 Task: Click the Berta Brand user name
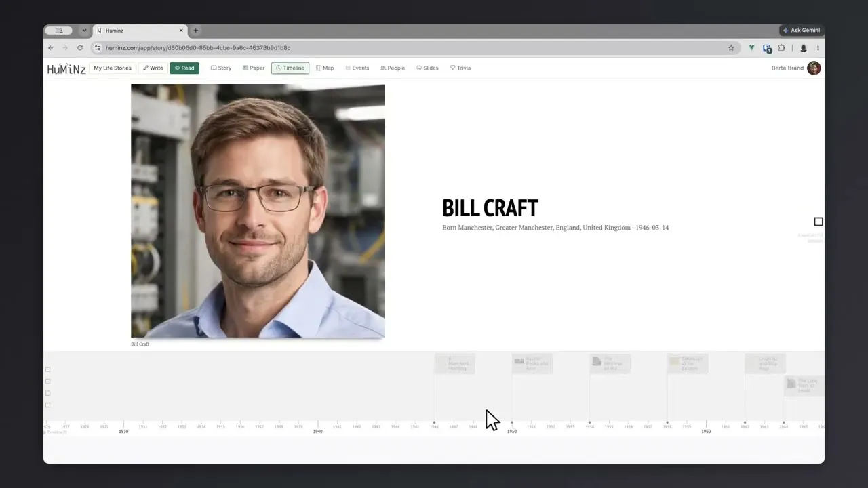point(787,68)
